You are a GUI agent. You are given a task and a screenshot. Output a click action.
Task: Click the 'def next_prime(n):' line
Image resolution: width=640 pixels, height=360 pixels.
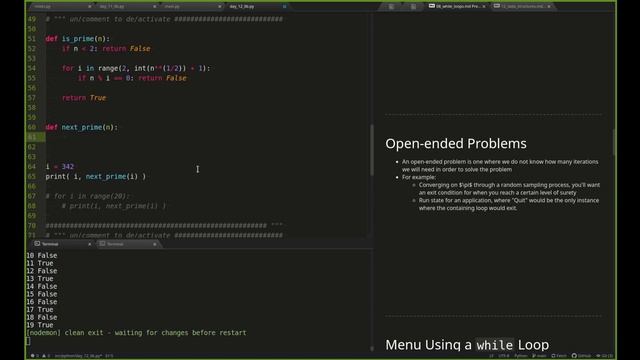tap(82, 127)
